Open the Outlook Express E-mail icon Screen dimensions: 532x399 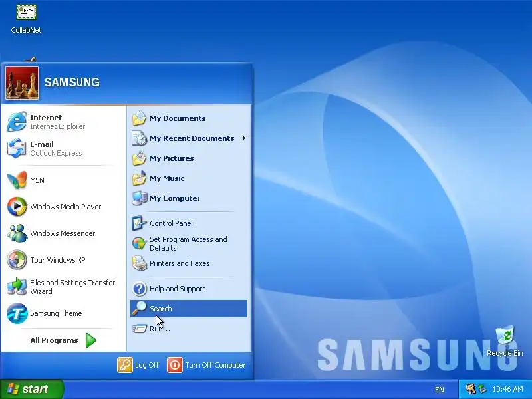pyautogui.click(x=17, y=148)
